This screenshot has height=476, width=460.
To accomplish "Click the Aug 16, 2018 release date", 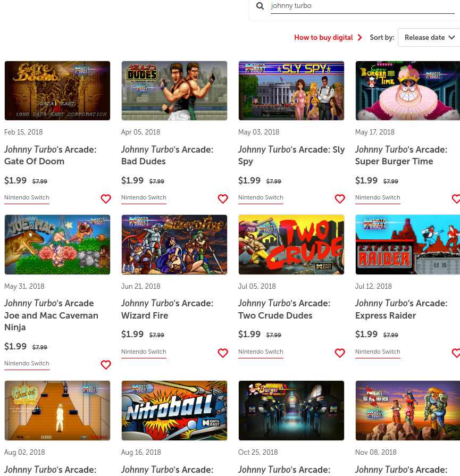I will [141, 452].
